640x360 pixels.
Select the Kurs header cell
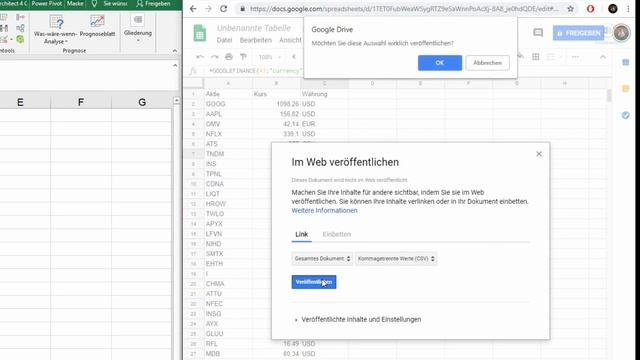click(x=276, y=94)
